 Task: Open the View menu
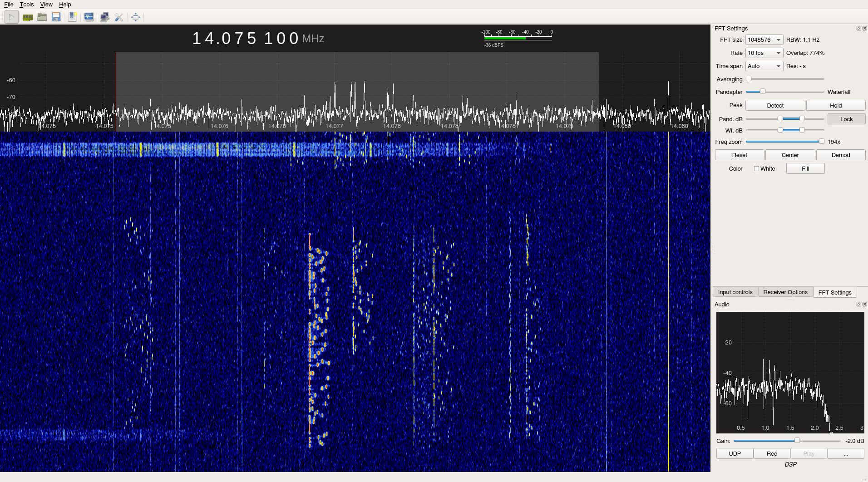46,5
